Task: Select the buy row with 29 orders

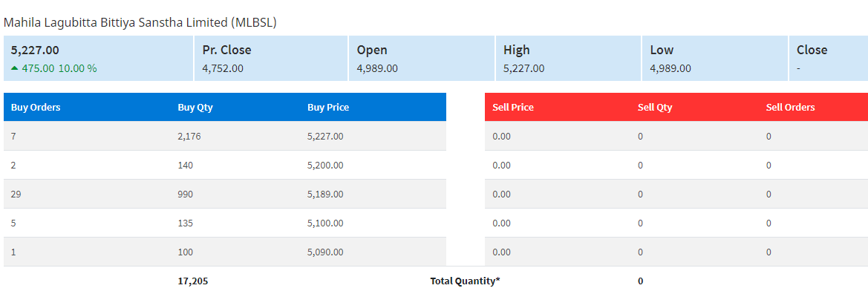Action: 225,194
